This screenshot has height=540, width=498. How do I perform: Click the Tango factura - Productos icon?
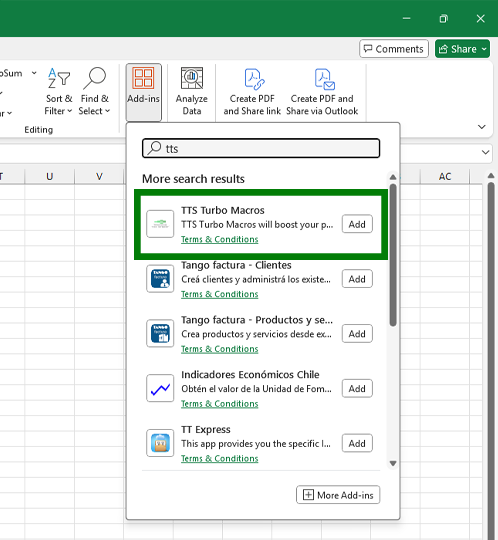[x=160, y=333]
